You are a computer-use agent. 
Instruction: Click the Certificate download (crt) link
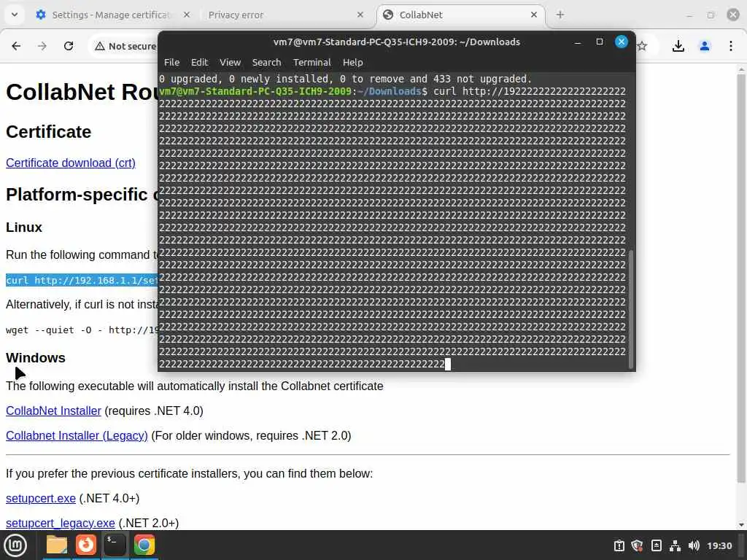click(71, 163)
